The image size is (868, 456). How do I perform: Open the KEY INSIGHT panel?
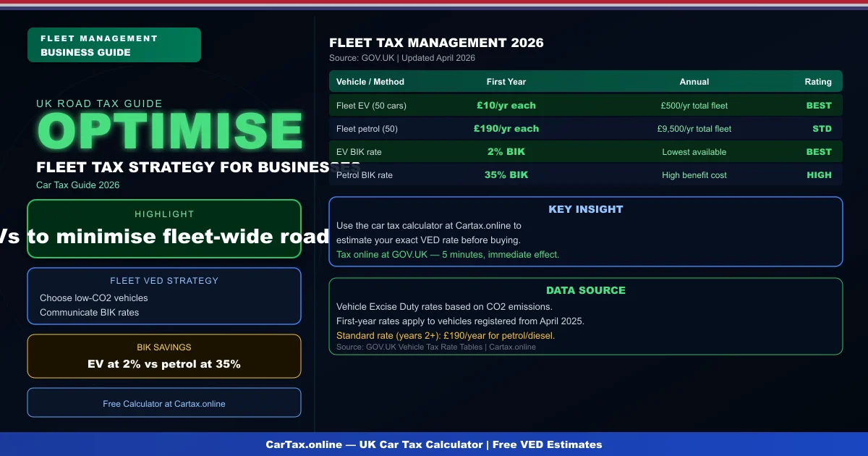pos(586,232)
